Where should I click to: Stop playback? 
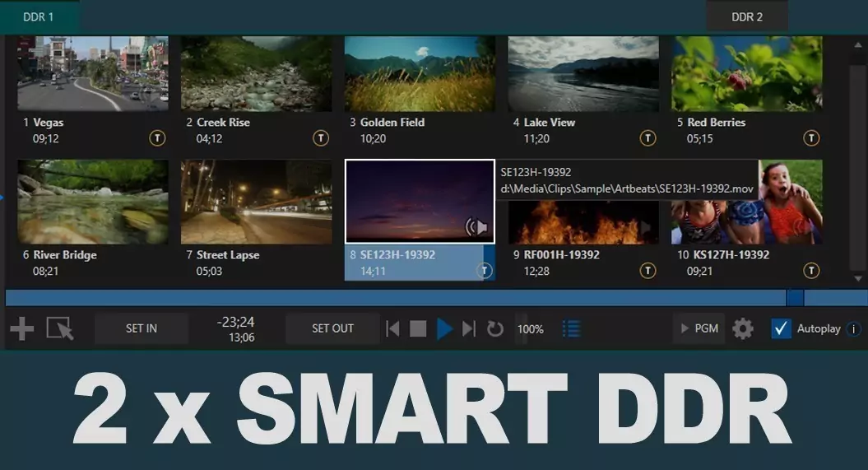[418, 328]
